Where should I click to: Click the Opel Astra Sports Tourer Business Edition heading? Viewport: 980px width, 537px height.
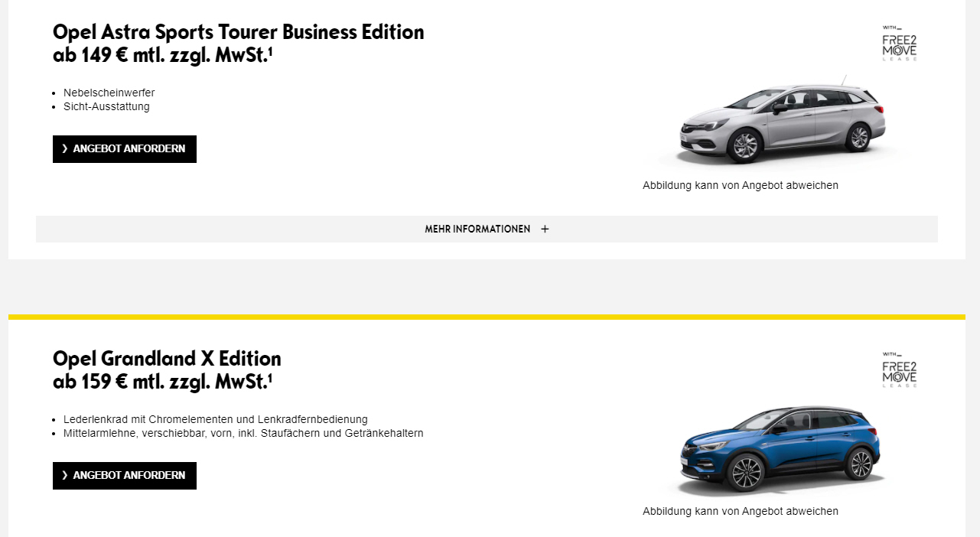pos(239,32)
